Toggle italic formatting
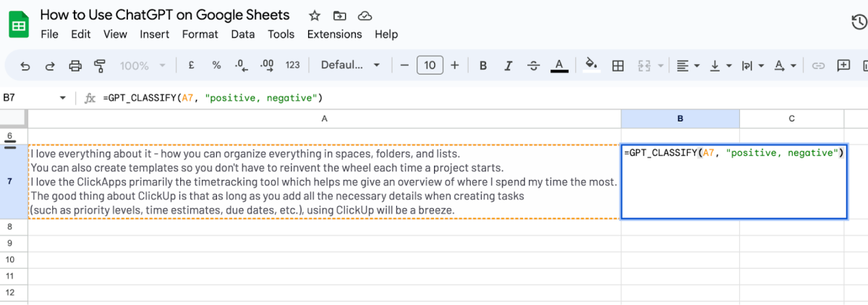This screenshot has height=305, width=868. [509, 65]
